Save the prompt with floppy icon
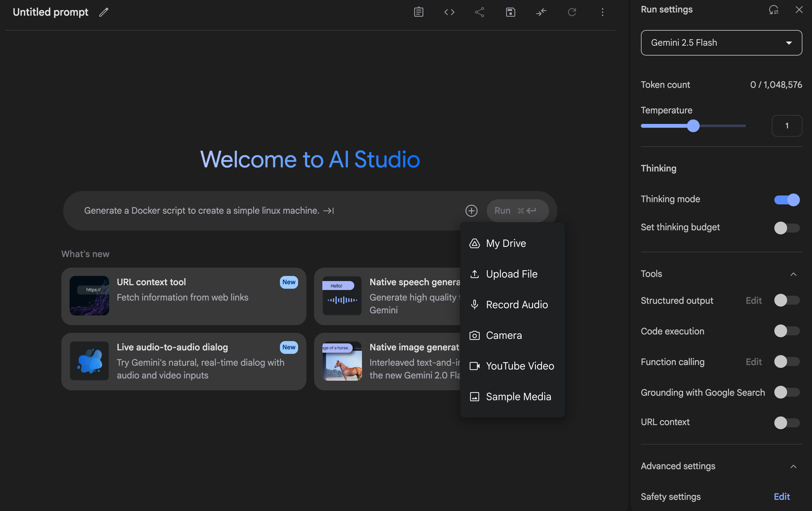Viewport: 812px width, 511px height. (511, 12)
